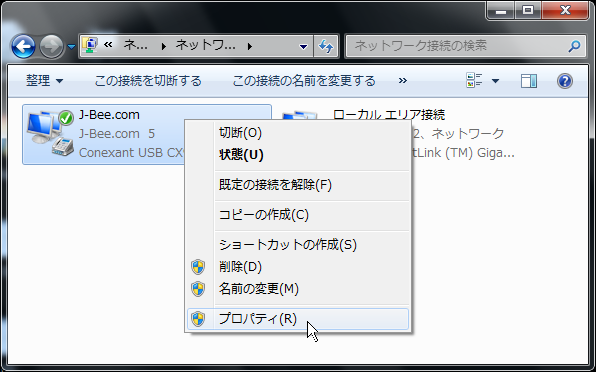Screen dimensions: 596x372
Task: Change the view with the views icon
Action: coord(474,81)
